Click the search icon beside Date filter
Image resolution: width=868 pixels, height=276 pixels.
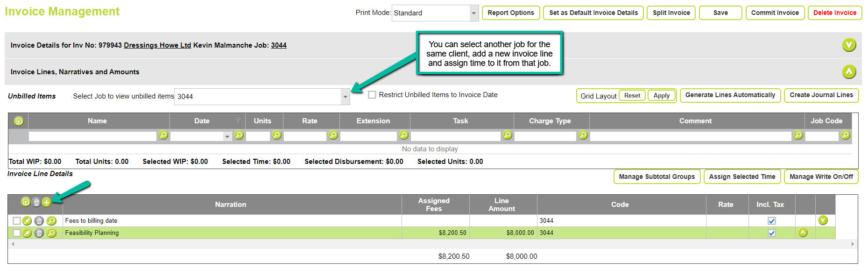click(239, 135)
